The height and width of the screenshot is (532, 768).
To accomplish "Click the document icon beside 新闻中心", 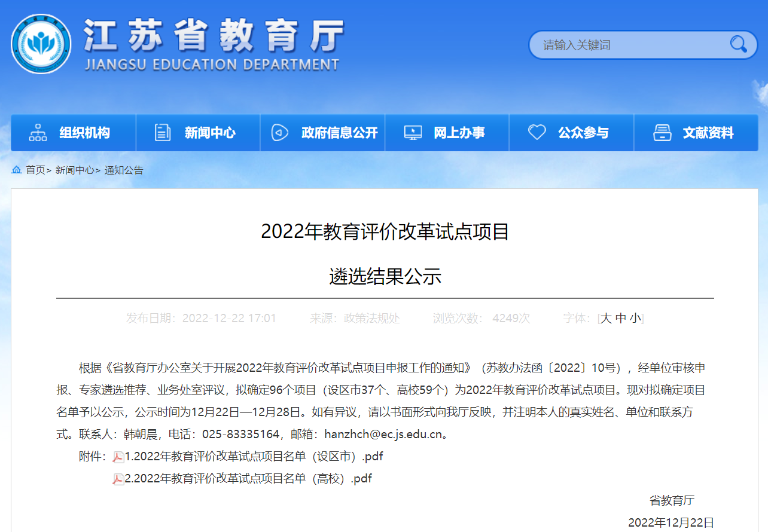I will [163, 133].
